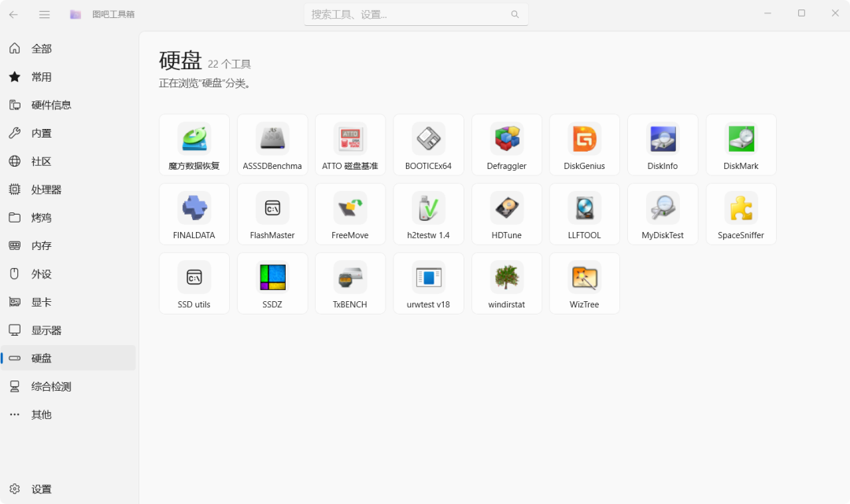Open ATTO 磁盘基准 tool
This screenshot has height=504, width=850.
click(x=350, y=145)
